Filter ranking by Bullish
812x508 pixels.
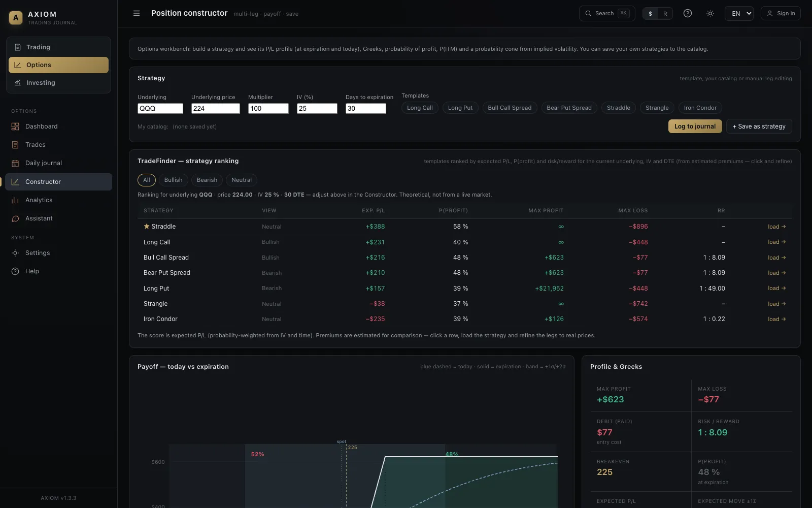(173, 180)
